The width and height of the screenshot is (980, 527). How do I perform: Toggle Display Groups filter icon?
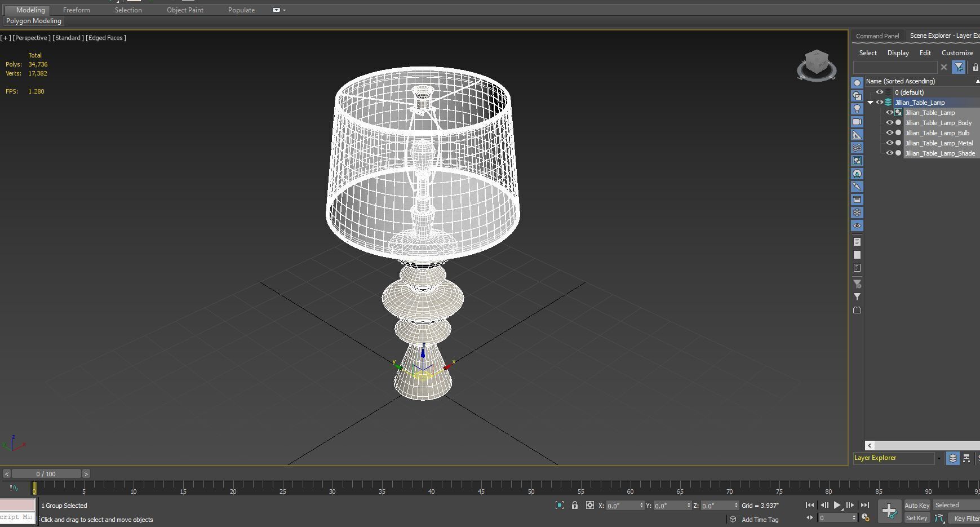[857, 161]
